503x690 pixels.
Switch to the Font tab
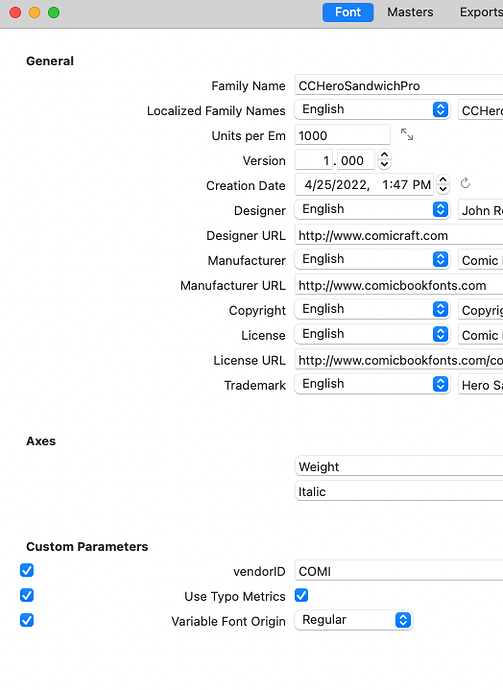click(348, 12)
